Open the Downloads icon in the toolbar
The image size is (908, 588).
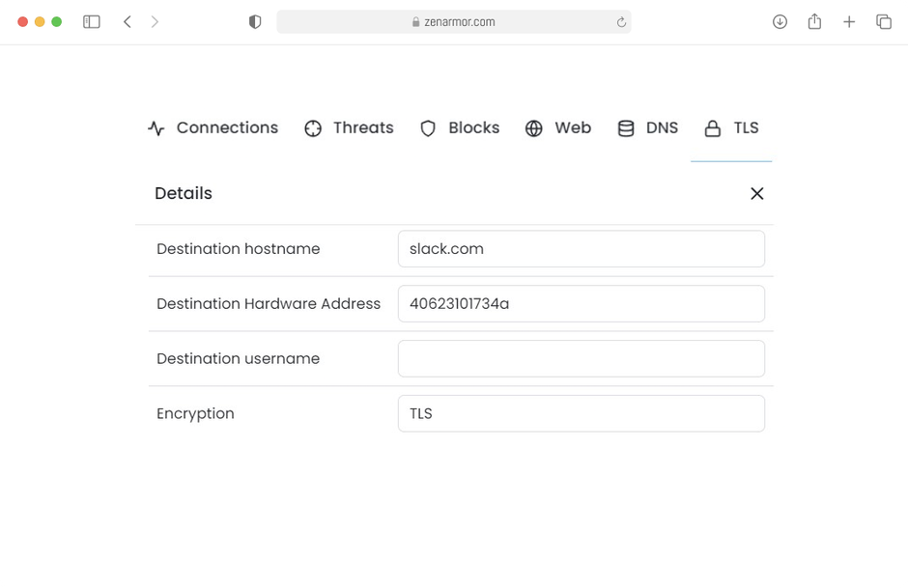point(780,21)
